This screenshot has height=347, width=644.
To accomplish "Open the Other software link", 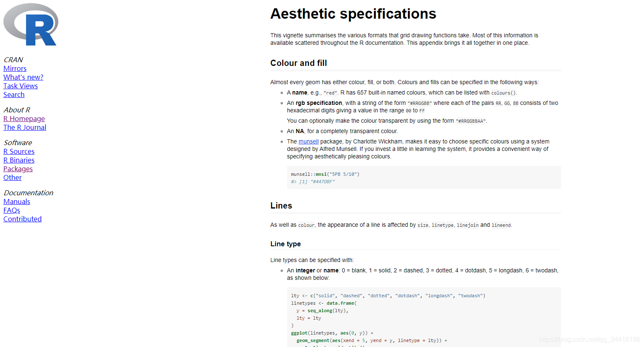I will 12,177.
